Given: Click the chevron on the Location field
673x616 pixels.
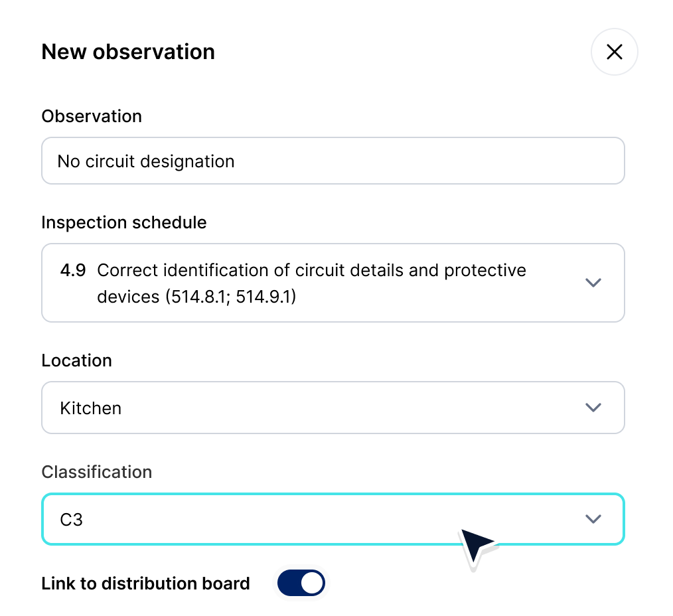Looking at the screenshot, I should pyautogui.click(x=593, y=408).
